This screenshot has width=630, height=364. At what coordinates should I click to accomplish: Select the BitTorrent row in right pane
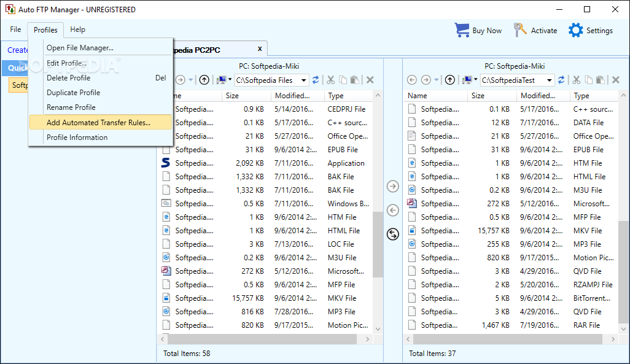(511, 298)
